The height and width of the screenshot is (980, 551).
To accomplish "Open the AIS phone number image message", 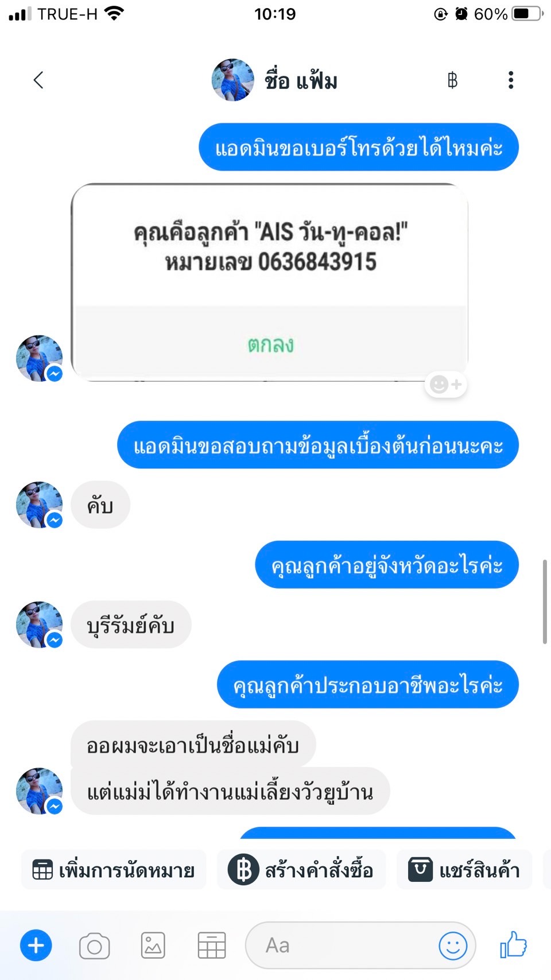I will tap(269, 282).
